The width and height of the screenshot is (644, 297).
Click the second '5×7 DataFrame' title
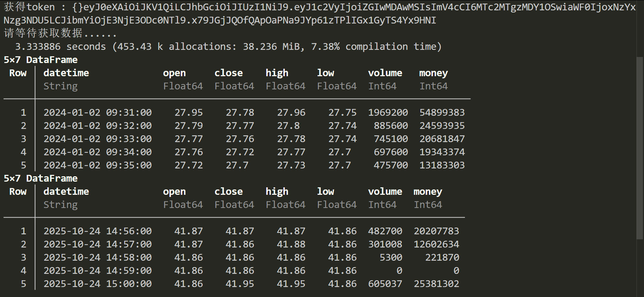41,178
